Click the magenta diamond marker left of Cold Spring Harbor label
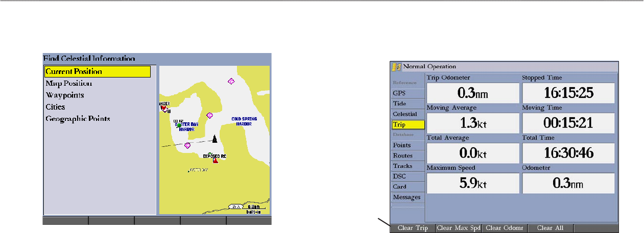Screen dimensions: 644x233 pyautogui.click(x=209, y=115)
